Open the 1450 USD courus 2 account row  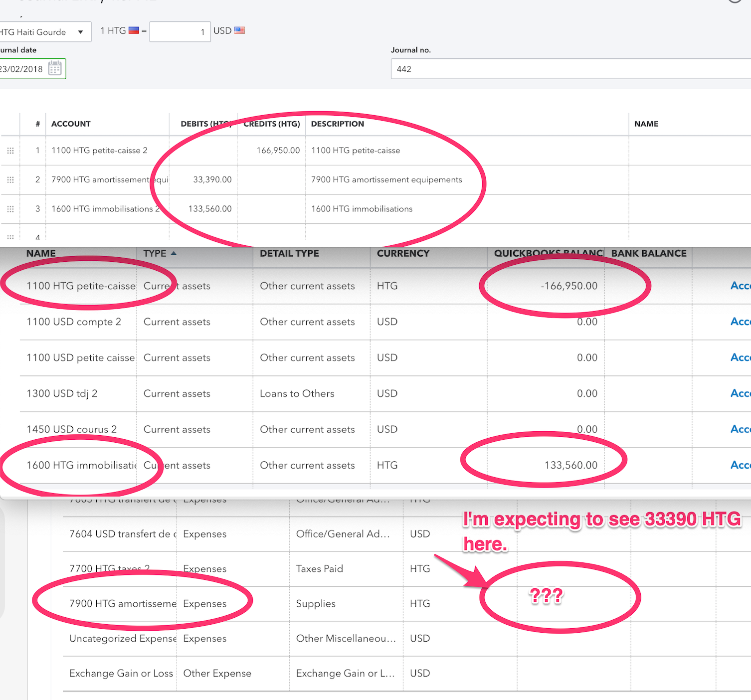tap(385, 430)
